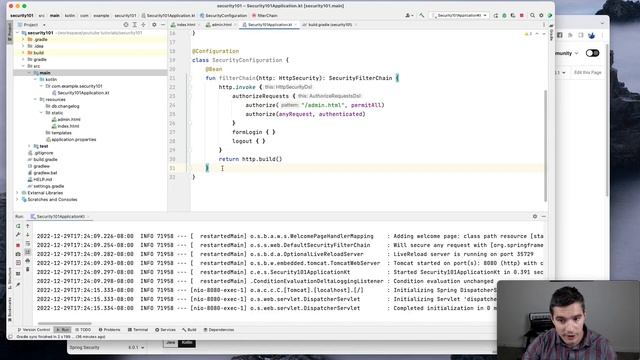640x360 pixels.
Task: Click the camera dump threads icon
Action: click(18, 253)
